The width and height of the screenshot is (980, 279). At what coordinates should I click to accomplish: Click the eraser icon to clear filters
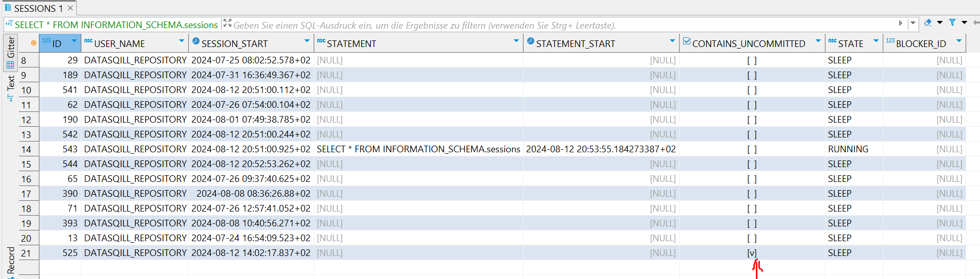point(928,23)
